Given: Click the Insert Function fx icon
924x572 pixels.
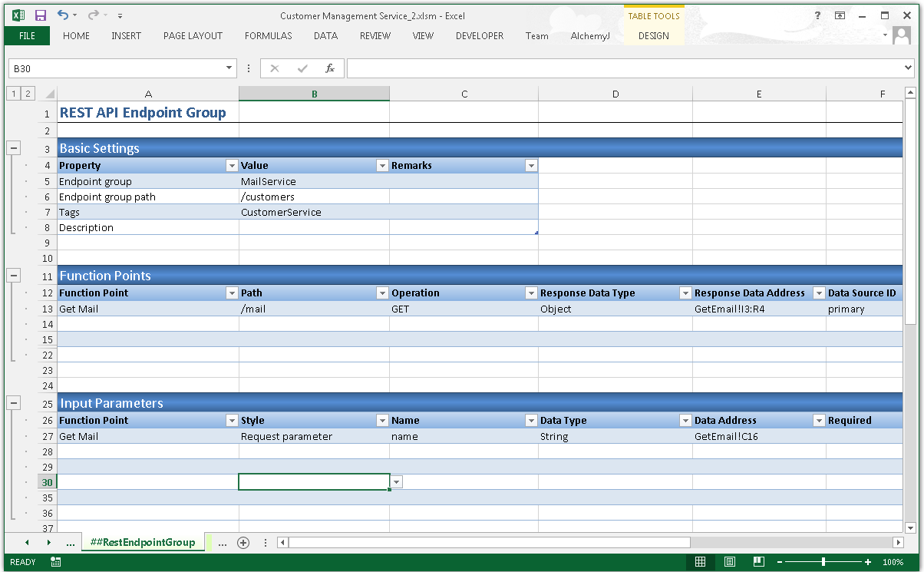Looking at the screenshot, I should [x=330, y=68].
